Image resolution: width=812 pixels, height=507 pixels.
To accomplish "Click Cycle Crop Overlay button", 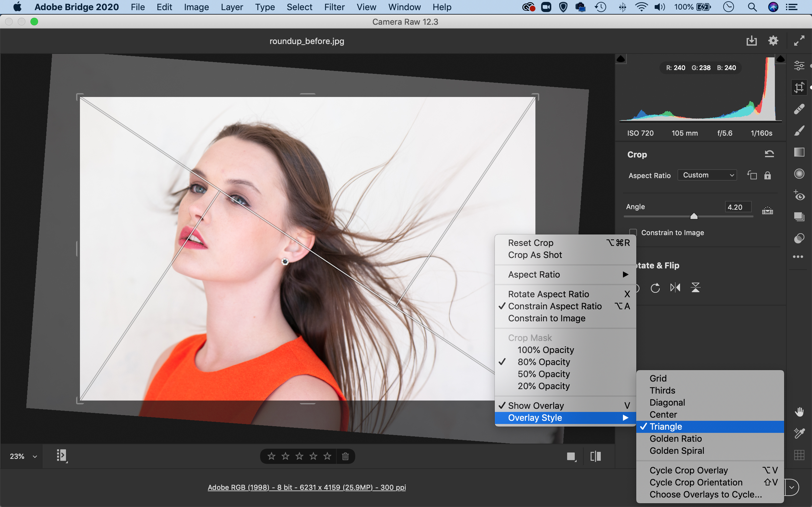I will 688,470.
